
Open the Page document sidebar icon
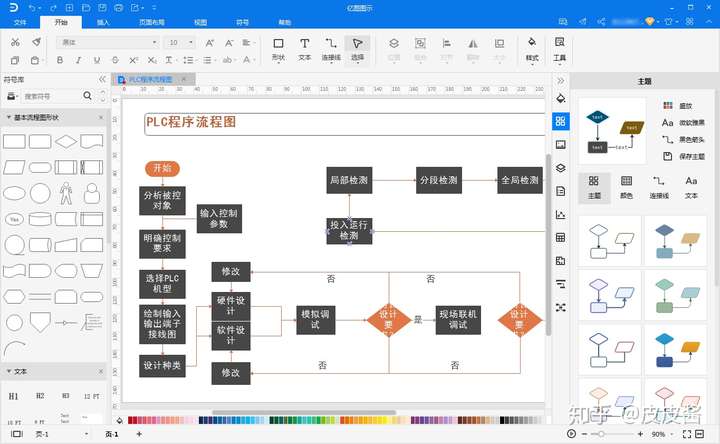[x=560, y=191]
